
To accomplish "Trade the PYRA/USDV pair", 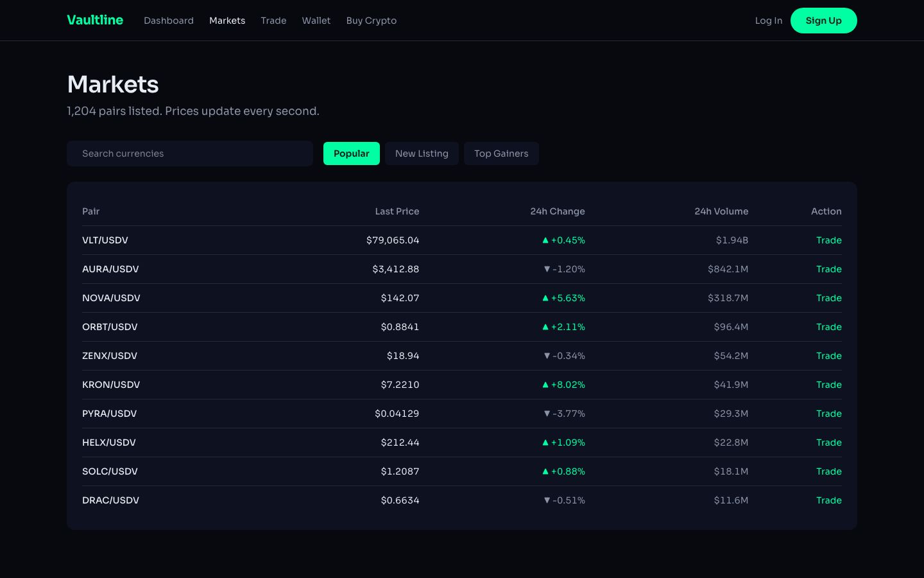I will pos(829,414).
